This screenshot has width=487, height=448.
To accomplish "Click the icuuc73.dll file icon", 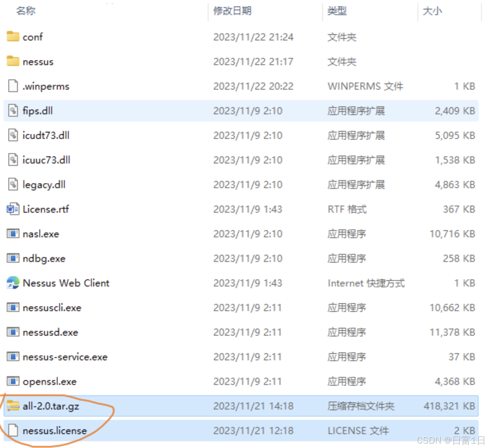I will [13, 160].
